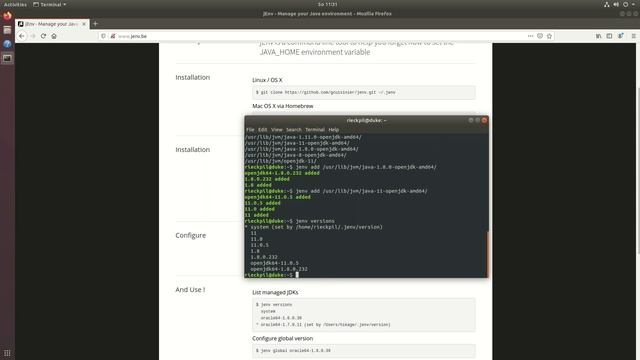Viewport: 640px width, 360px height.
Task: Show site security info for jenv.be
Action: point(113,36)
